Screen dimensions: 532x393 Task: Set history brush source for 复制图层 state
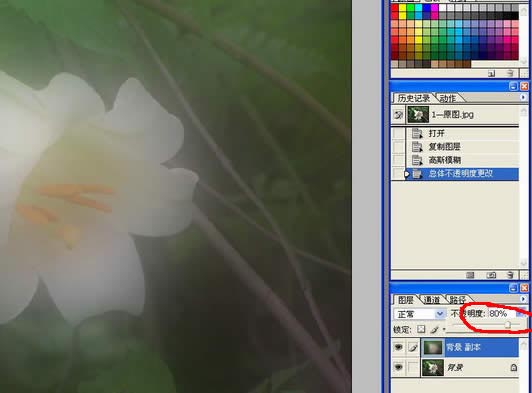click(398, 147)
